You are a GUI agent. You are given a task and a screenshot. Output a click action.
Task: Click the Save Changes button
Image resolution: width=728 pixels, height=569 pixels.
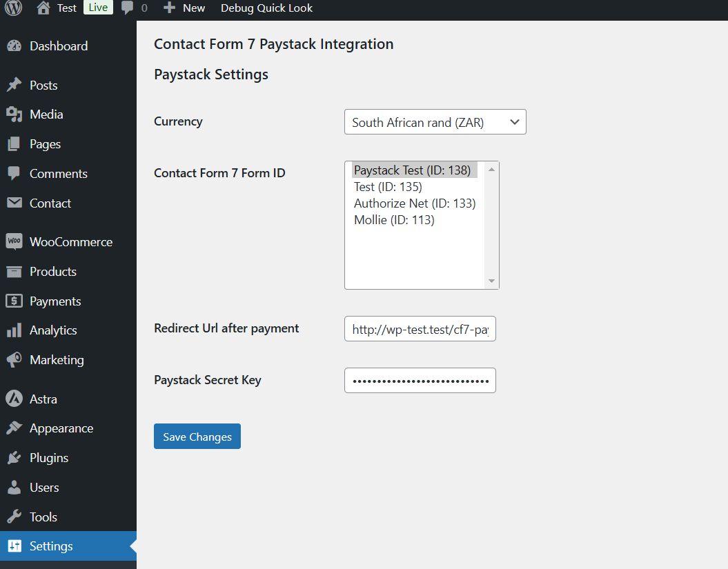[x=197, y=437]
